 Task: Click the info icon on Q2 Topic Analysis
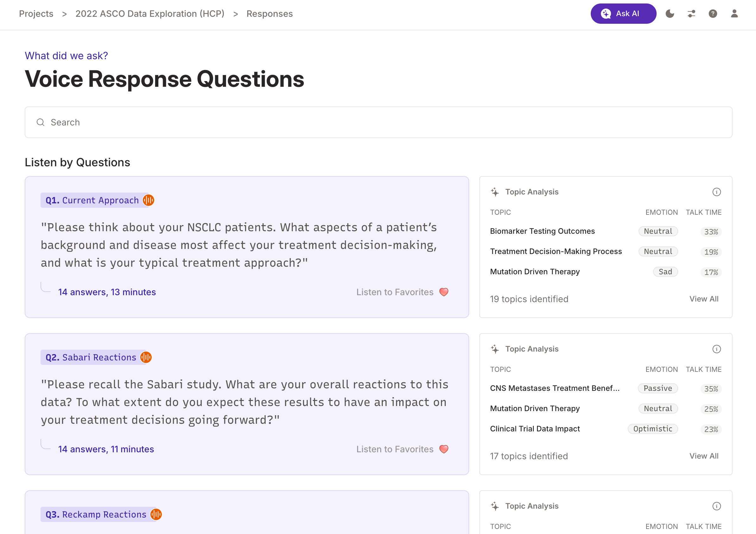(x=716, y=349)
